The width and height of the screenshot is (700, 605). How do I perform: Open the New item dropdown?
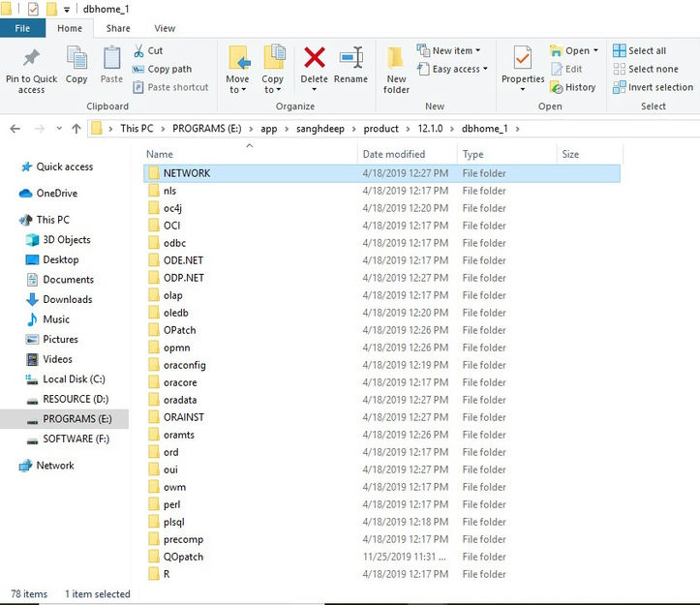(x=448, y=50)
